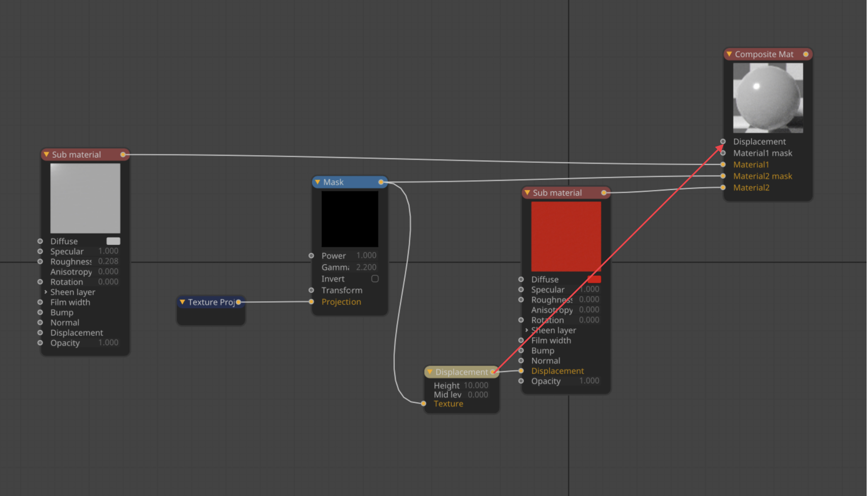The height and width of the screenshot is (496, 868).
Task: Collapse the Texture Proj node
Action: coord(182,302)
